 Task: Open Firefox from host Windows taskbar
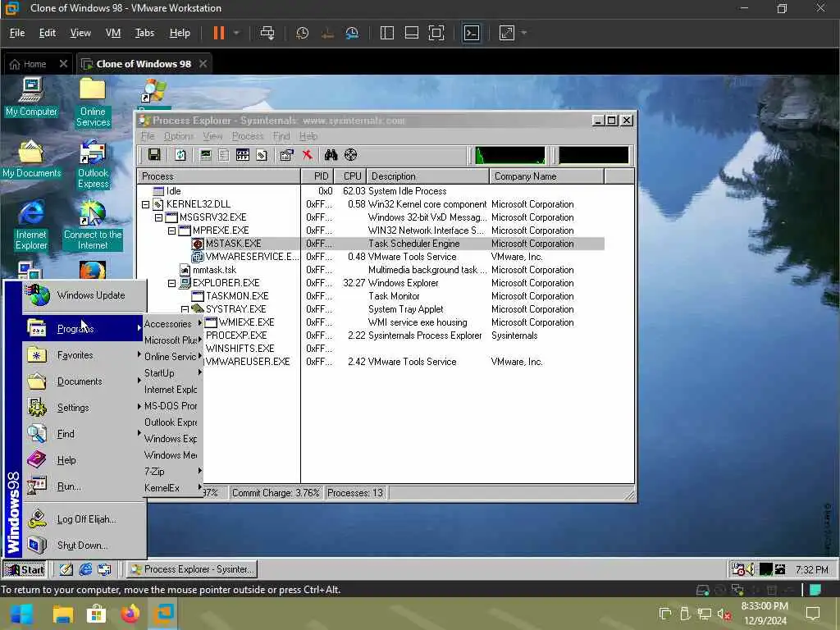click(130, 614)
